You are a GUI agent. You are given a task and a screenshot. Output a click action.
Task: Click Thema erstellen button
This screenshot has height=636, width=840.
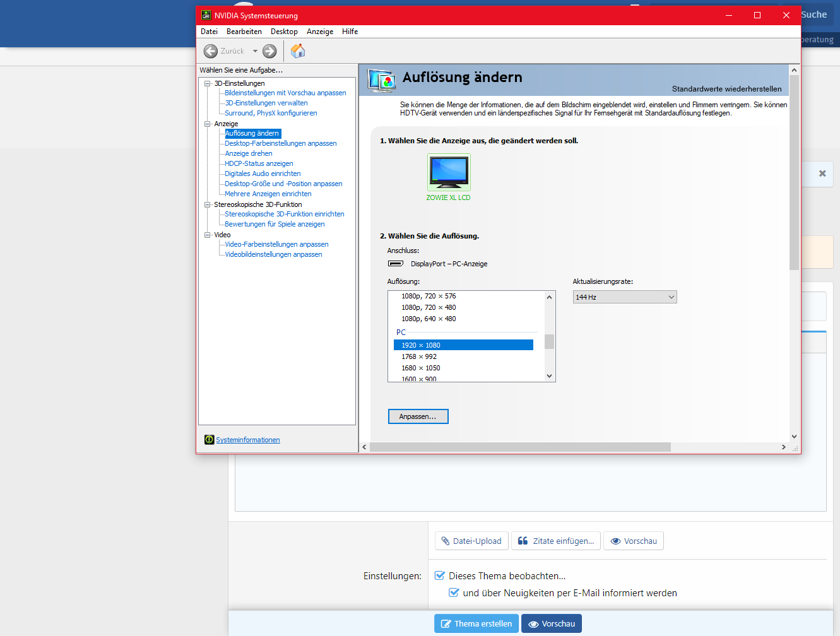point(476,623)
